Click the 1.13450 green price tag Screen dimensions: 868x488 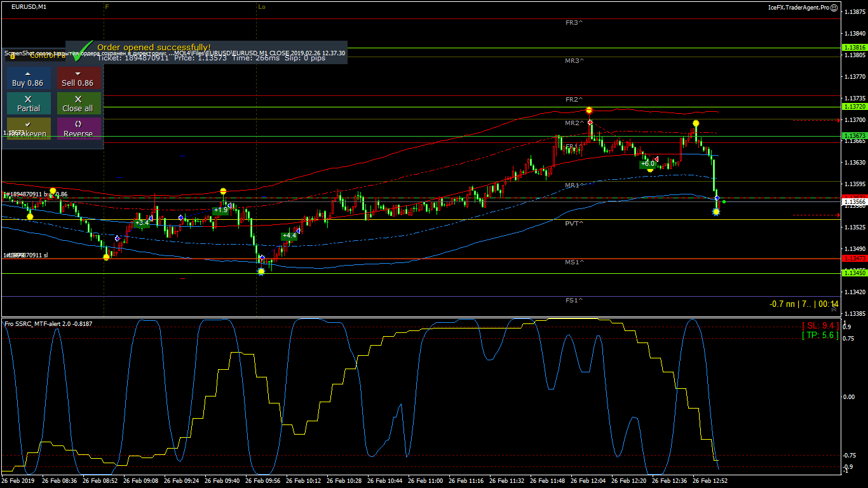(854, 273)
